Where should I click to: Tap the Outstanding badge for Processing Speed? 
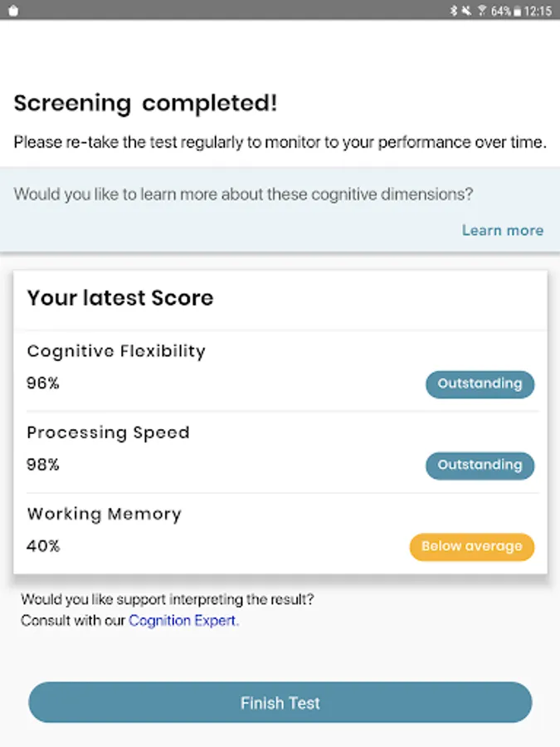click(x=480, y=465)
